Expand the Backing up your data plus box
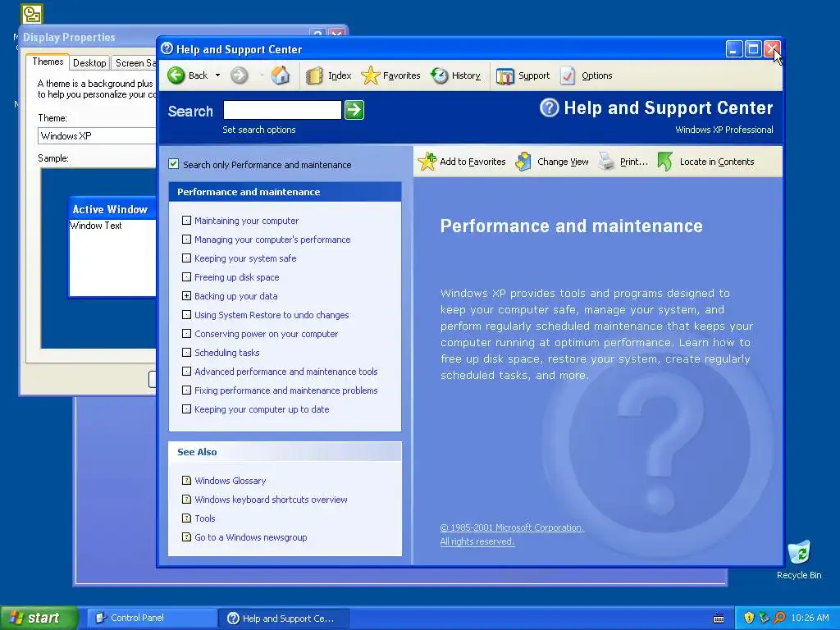 pos(186,295)
